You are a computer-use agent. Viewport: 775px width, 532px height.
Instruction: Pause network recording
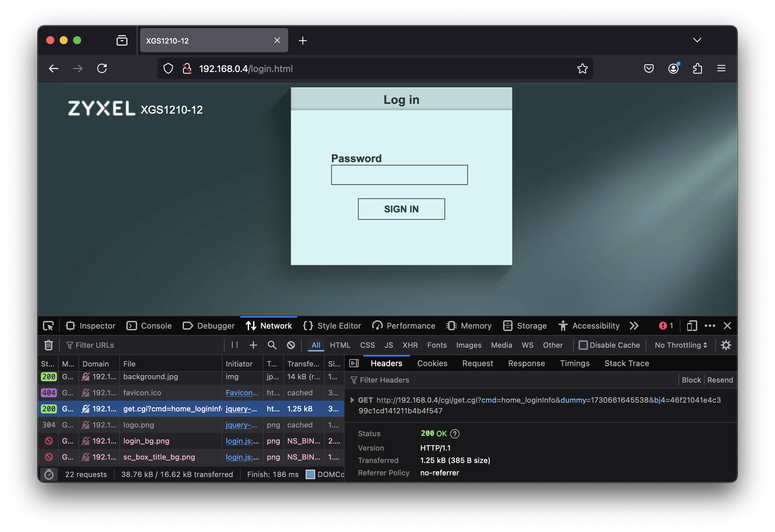point(235,345)
